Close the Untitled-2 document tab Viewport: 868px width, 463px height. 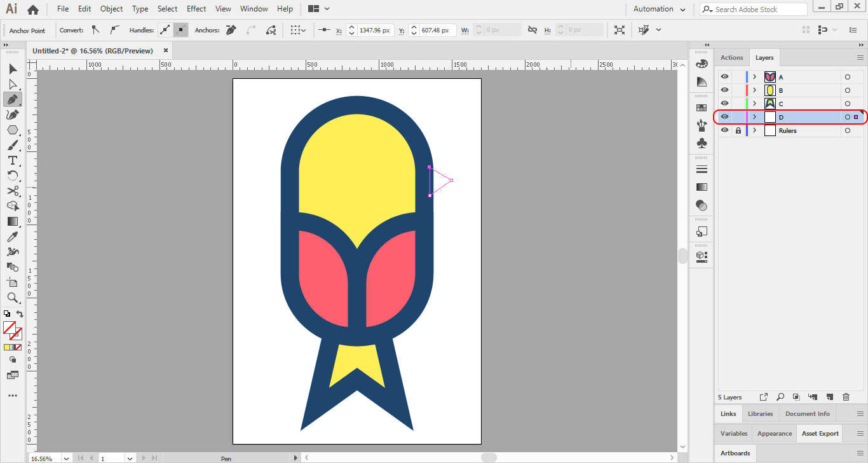pyautogui.click(x=166, y=50)
